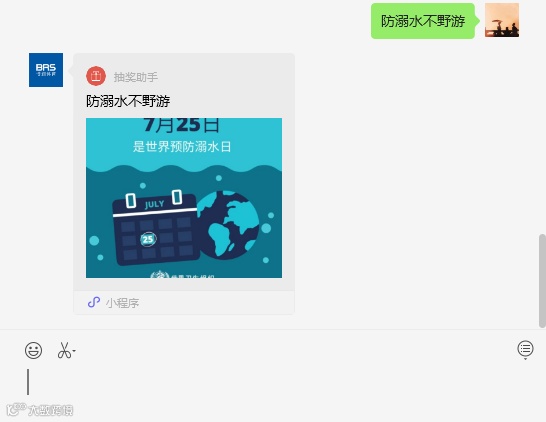The width and height of the screenshot is (546, 422).
Task: Click the green 防溺水不野游 message bubble
Action: click(x=423, y=21)
